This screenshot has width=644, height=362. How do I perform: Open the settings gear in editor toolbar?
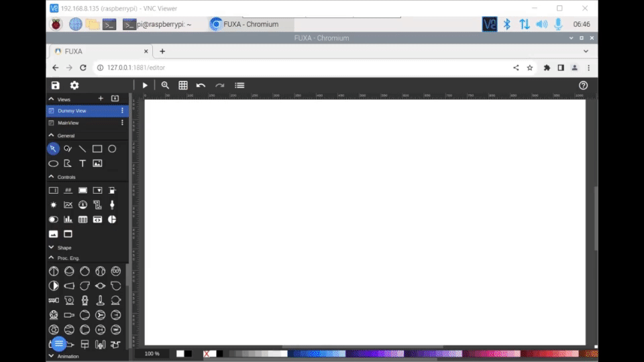coord(74,85)
